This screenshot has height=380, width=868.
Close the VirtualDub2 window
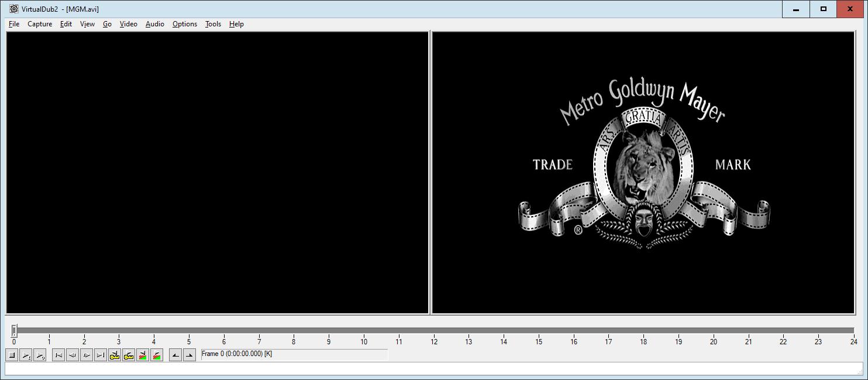pos(851,9)
